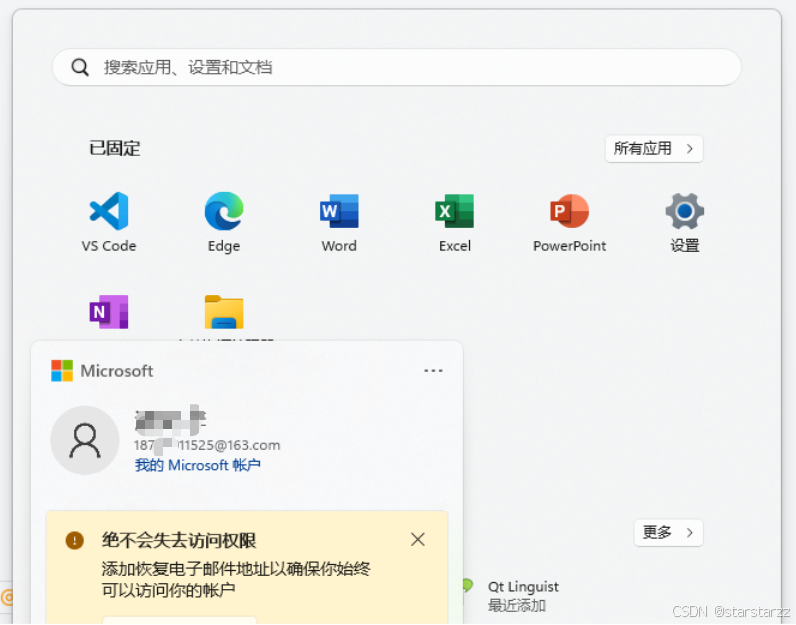Click the 绝不会失去访问权限 heading
This screenshot has width=796, height=625.
click(x=179, y=540)
